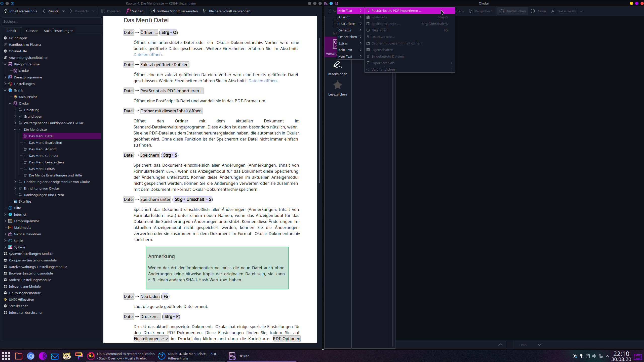
Task: Select Das Menü Bearbeiten in tree
Action: 45,143
